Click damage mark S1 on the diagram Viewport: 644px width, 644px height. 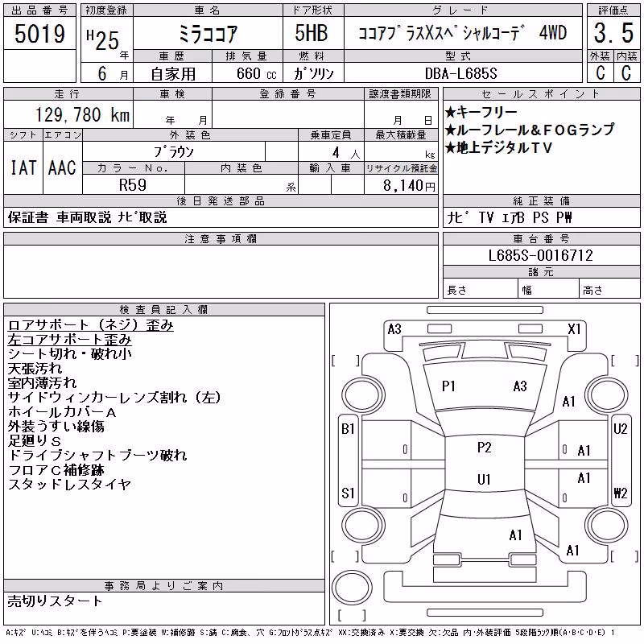tap(348, 493)
